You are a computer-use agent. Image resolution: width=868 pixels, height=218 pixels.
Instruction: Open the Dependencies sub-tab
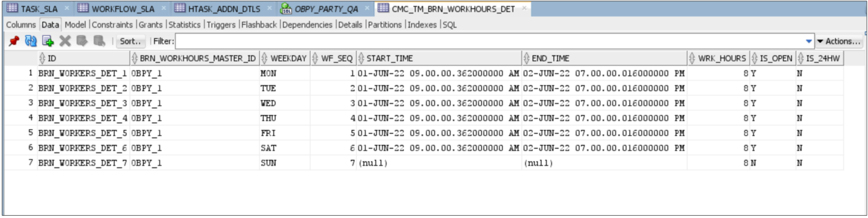(308, 25)
